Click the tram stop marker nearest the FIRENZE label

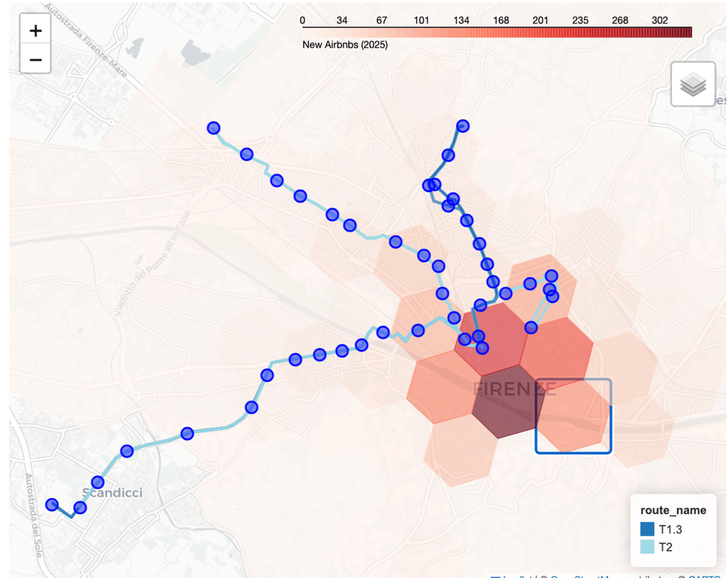[481, 347]
